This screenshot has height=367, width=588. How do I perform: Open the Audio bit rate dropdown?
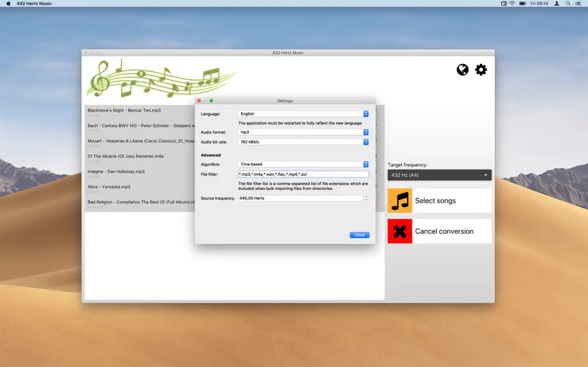click(303, 142)
